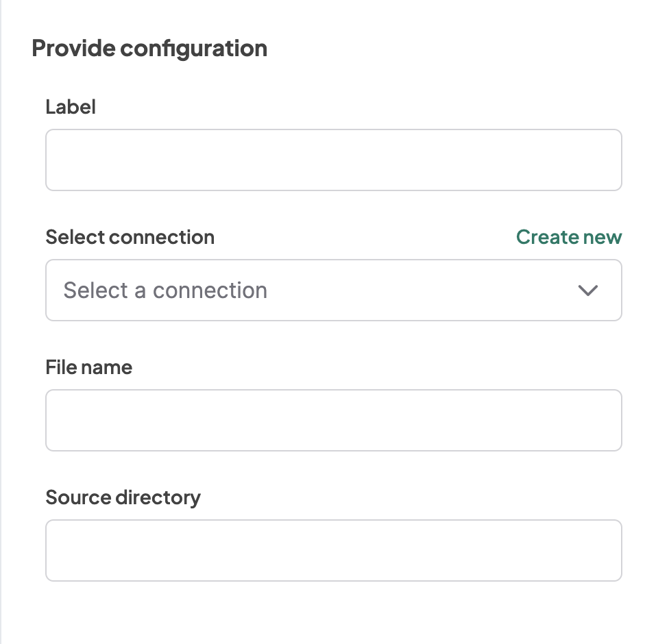Click the 'Provide configuration' heading
This screenshot has width=669, height=644.
point(149,49)
